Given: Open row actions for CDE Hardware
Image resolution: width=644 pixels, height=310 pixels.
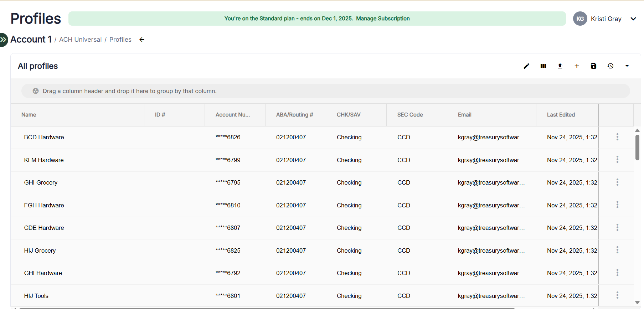Looking at the screenshot, I should (617, 227).
